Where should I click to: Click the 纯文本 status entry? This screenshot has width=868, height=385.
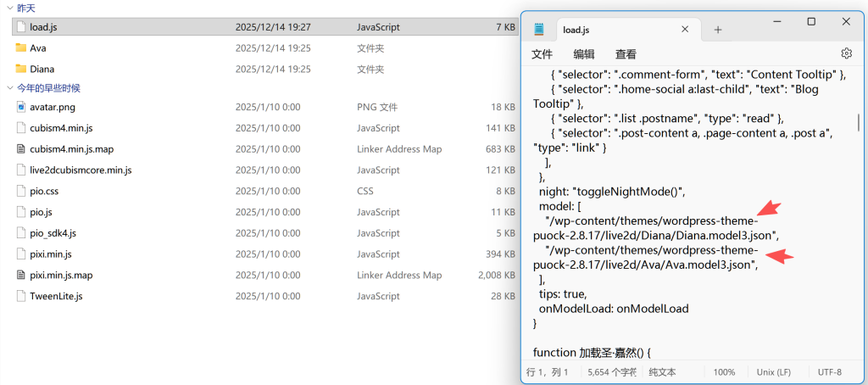pyautogui.click(x=662, y=372)
